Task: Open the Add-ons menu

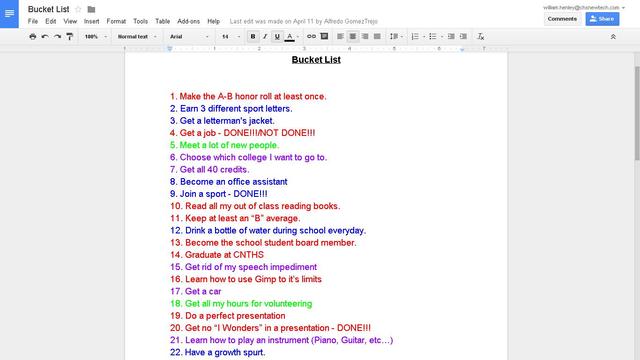Action: coord(189,21)
